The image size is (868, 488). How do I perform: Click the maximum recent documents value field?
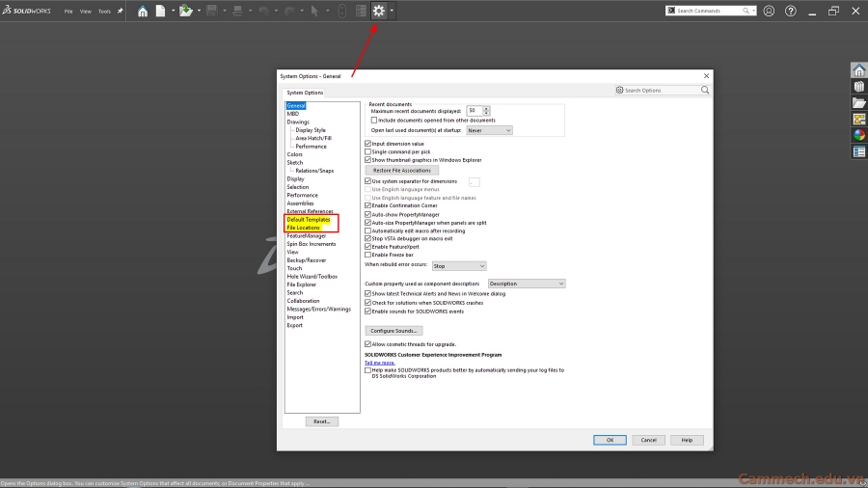point(474,111)
